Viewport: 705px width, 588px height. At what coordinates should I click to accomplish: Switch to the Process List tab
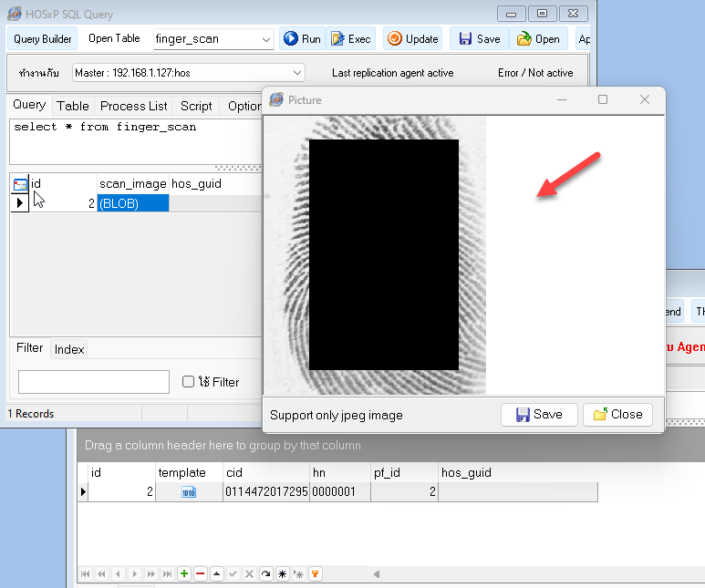[x=133, y=106]
